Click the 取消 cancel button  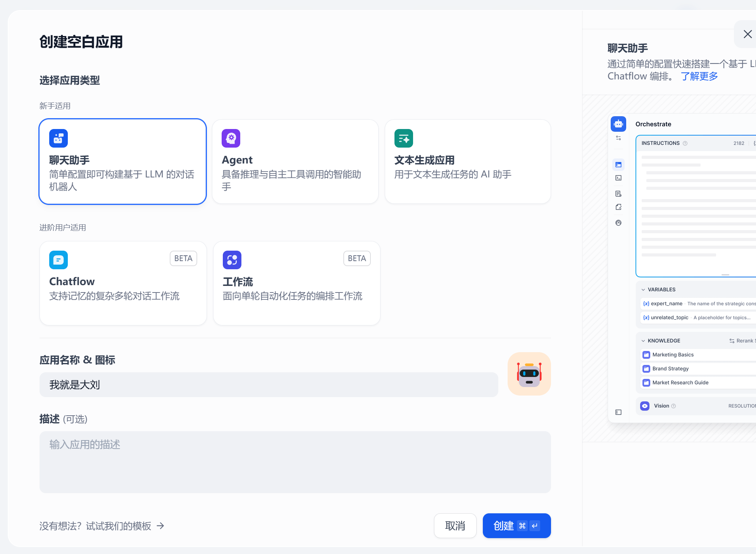(455, 526)
